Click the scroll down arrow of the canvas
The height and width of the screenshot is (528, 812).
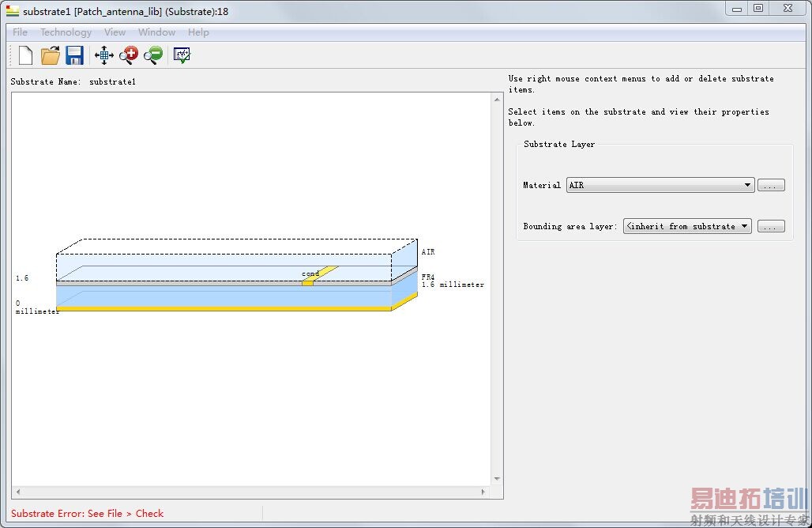pyautogui.click(x=497, y=479)
